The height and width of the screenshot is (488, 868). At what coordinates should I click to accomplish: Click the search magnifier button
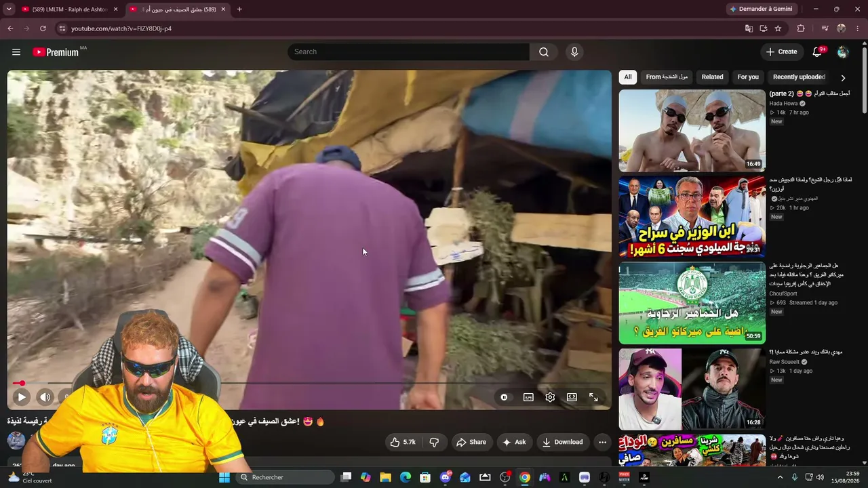pos(544,52)
